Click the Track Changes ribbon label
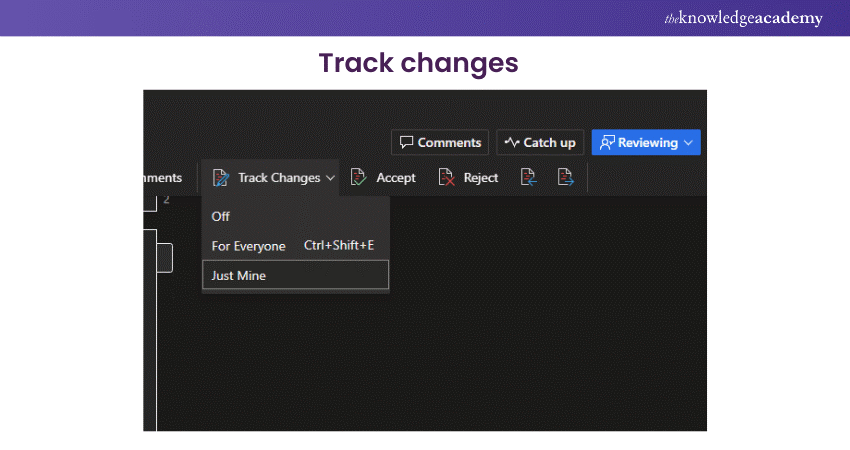This screenshot has width=850, height=450. point(279,178)
